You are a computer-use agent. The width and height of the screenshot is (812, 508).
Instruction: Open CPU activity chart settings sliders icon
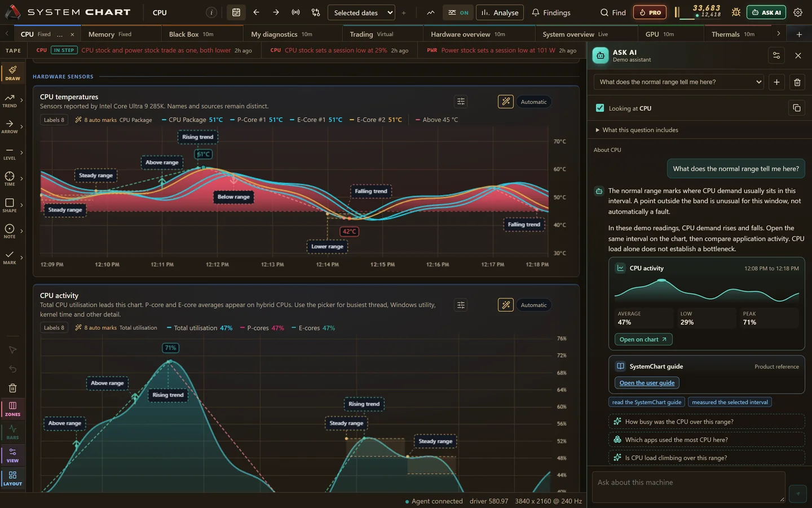pos(461,305)
